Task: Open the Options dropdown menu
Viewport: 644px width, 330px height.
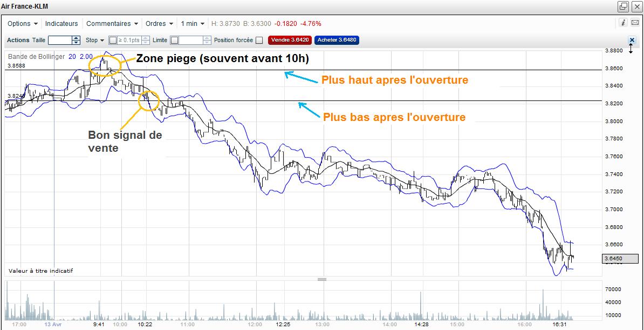Action: [x=23, y=23]
